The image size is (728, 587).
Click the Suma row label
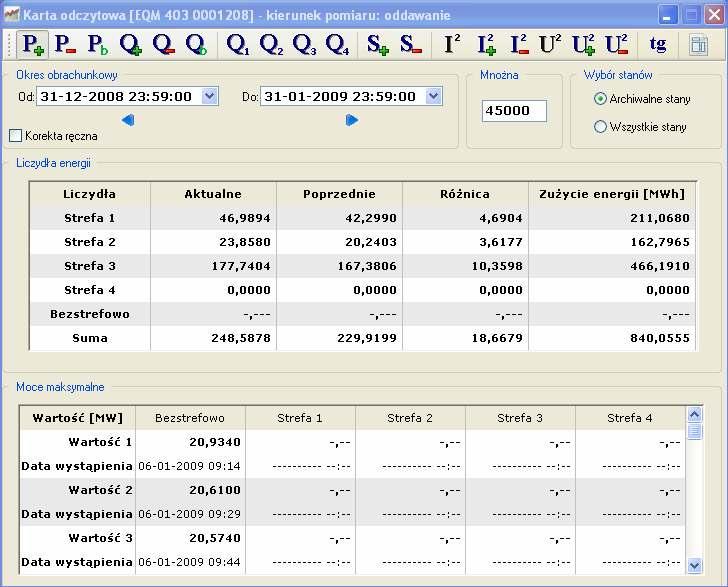click(x=90, y=338)
